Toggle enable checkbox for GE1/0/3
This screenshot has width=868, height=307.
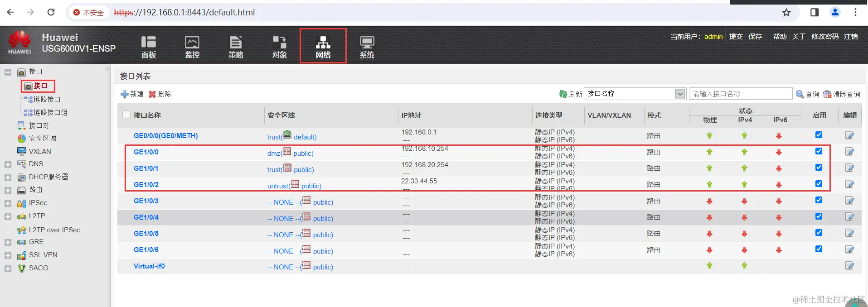819,200
